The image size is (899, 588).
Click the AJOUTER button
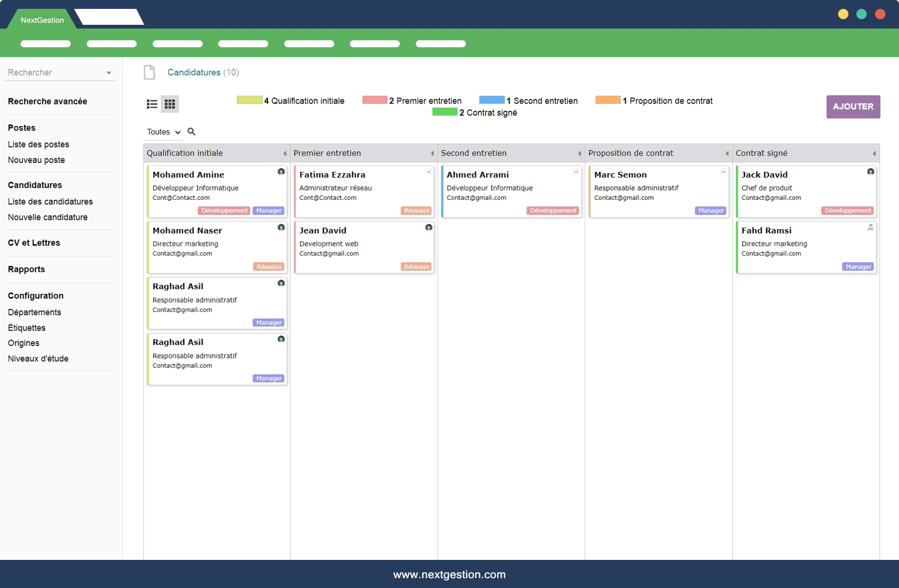853,107
